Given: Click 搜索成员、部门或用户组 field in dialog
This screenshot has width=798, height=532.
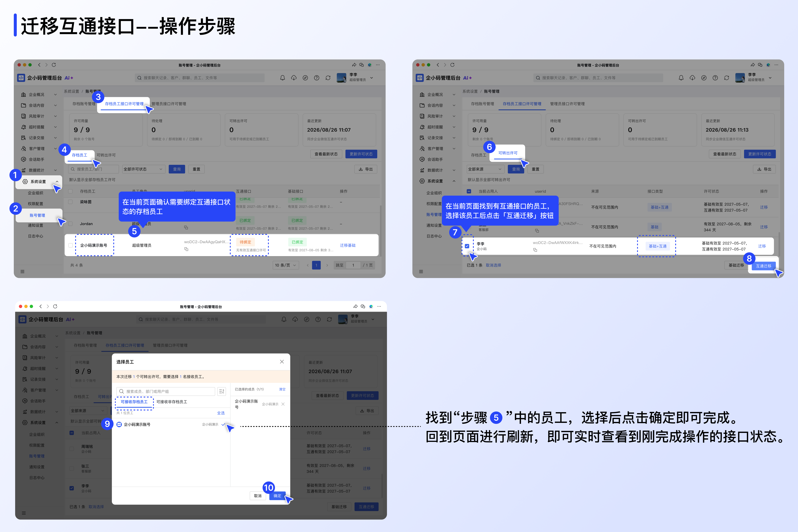Looking at the screenshot, I should click(166, 392).
